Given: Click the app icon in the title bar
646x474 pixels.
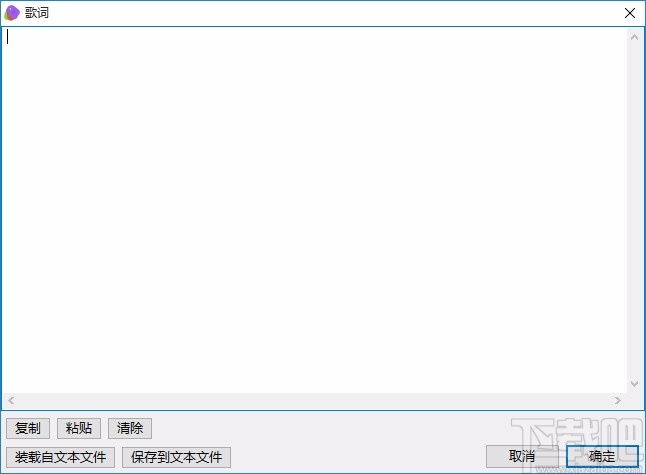Looking at the screenshot, I should (12, 13).
